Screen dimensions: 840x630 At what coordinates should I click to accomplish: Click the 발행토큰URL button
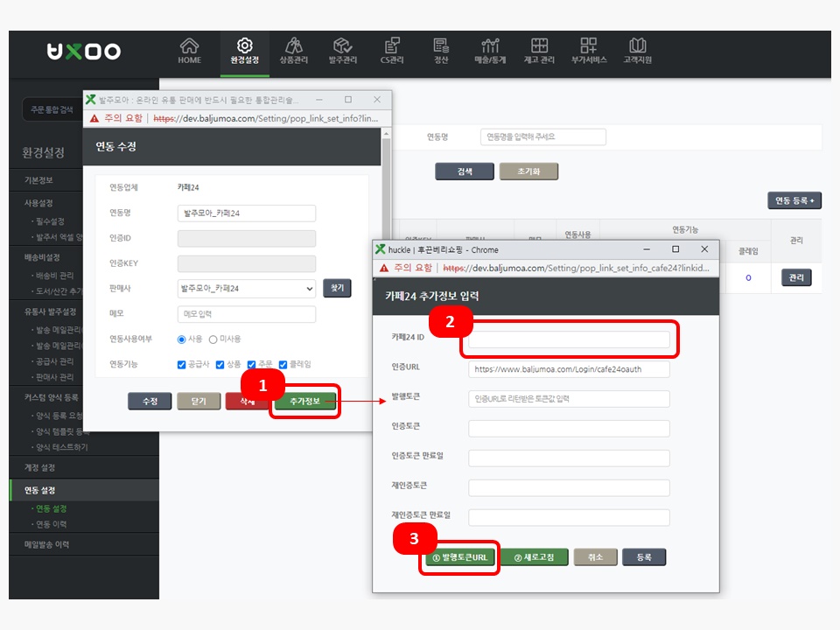pos(460,557)
